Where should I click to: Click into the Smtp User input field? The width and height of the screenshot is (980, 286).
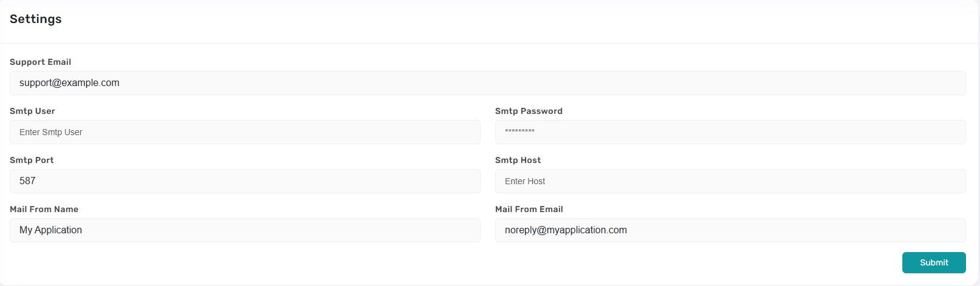(x=245, y=132)
